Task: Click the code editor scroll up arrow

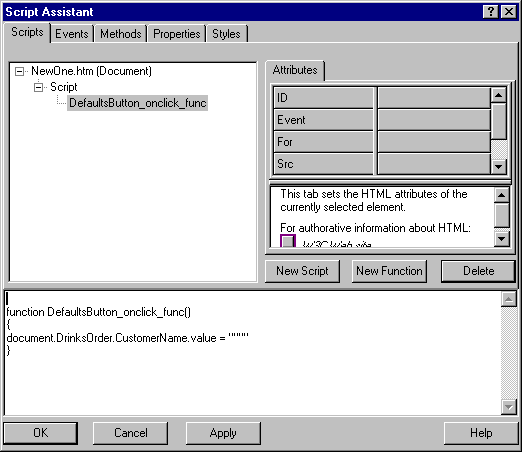Action: click(509, 299)
